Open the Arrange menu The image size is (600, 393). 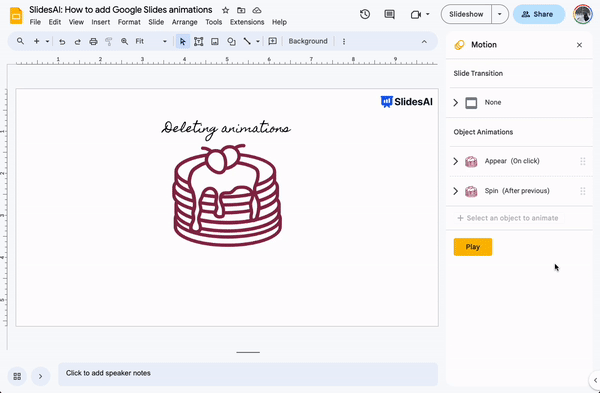184,22
